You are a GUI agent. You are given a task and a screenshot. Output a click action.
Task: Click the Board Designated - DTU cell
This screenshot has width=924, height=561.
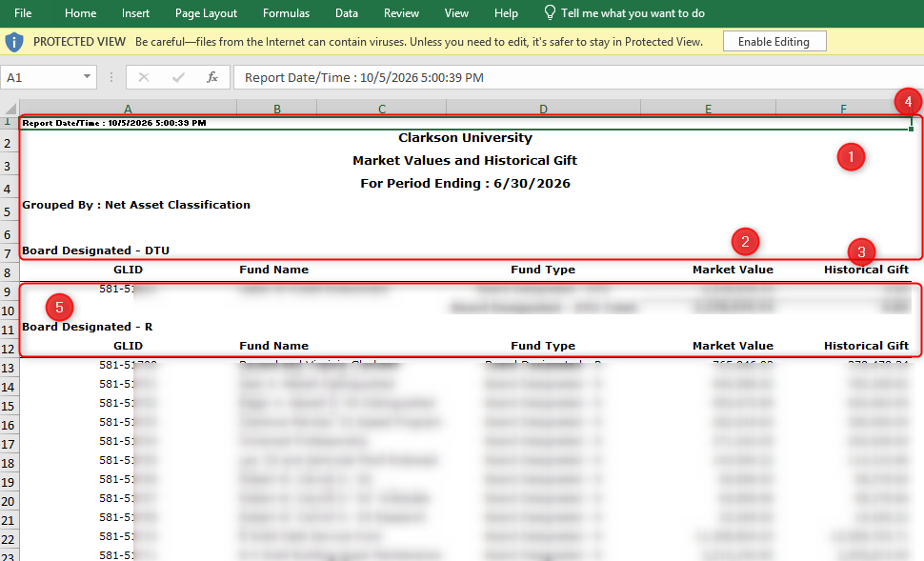click(95, 250)
